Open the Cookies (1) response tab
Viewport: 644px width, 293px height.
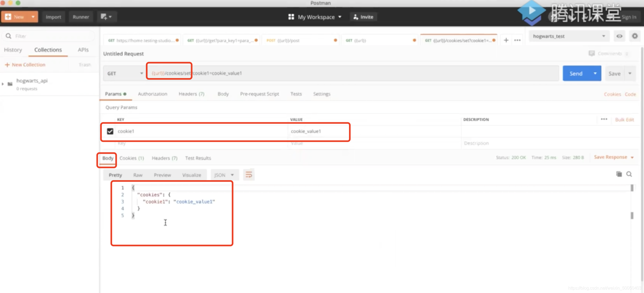point(132,158)
